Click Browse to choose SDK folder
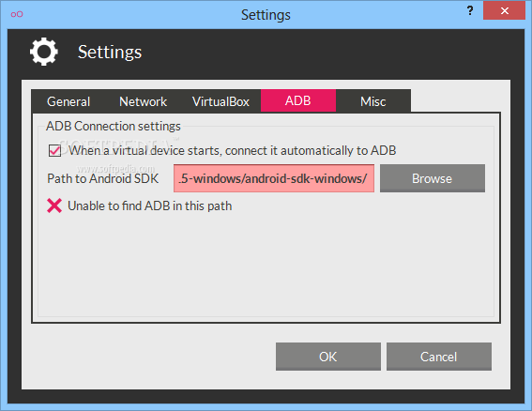532x411 pixels. [433, 178]
